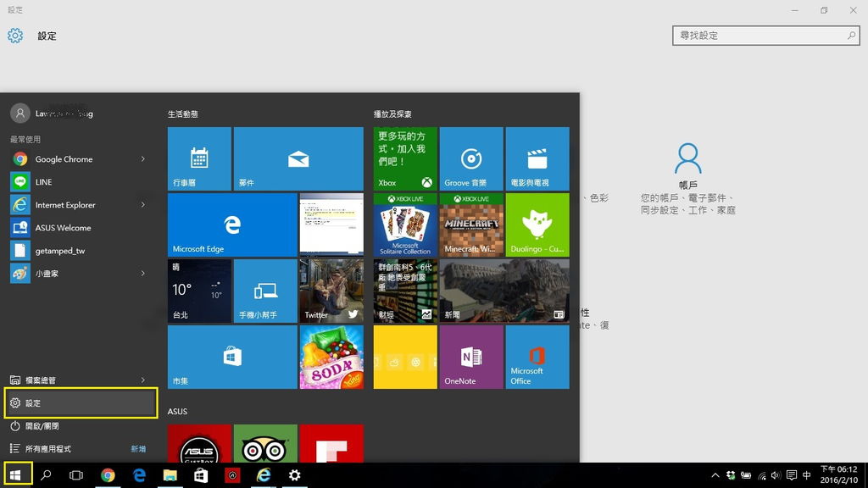Expand Internet Explorer jump list arrow

(142, 205)
